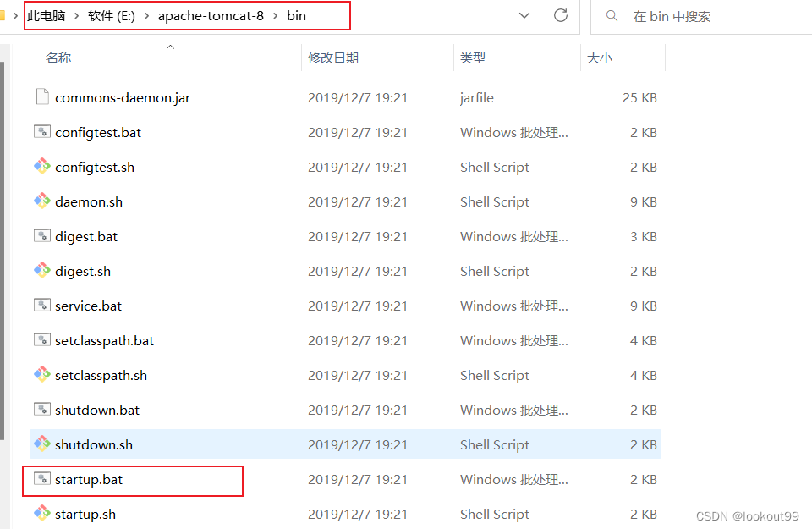The width and height of the screenshot is (812, 529).
Task: Click the Windows 批处理 type of service.bat
Action: (x=513, y=306)
